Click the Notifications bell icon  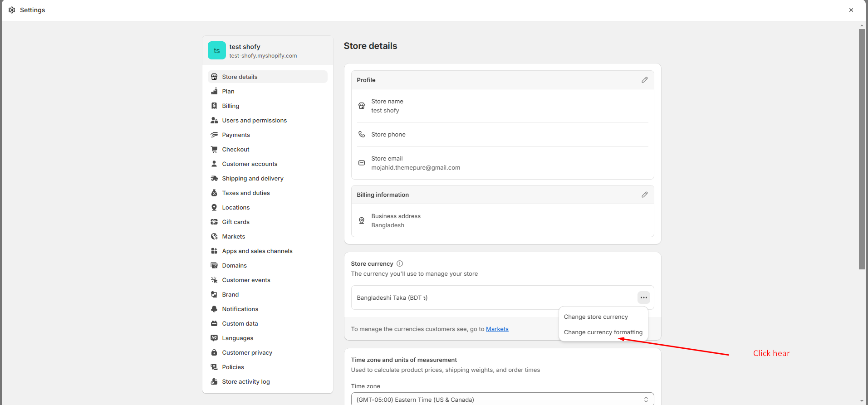point(214,309)
